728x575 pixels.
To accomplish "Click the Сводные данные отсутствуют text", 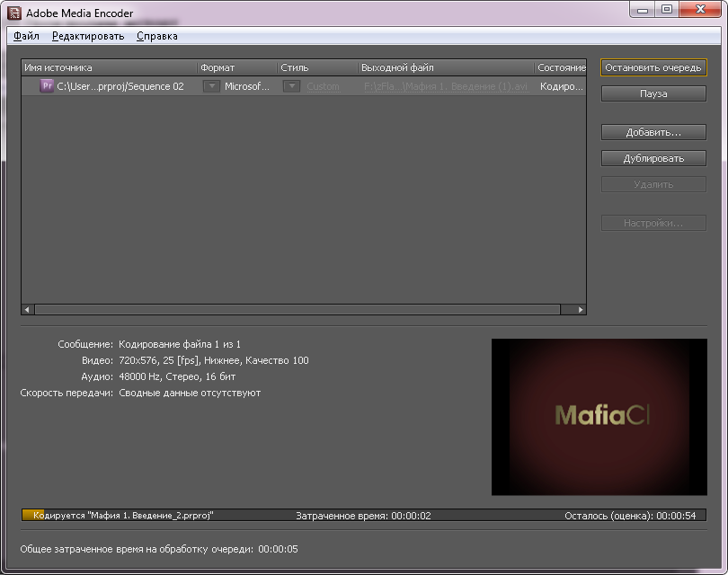I will (x=190, y=393).
